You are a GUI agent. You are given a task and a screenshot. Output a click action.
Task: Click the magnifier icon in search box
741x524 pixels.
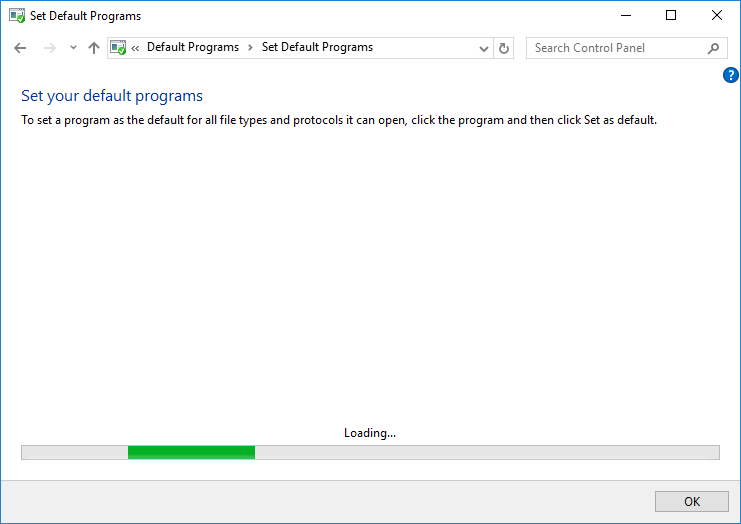point(713,48)
